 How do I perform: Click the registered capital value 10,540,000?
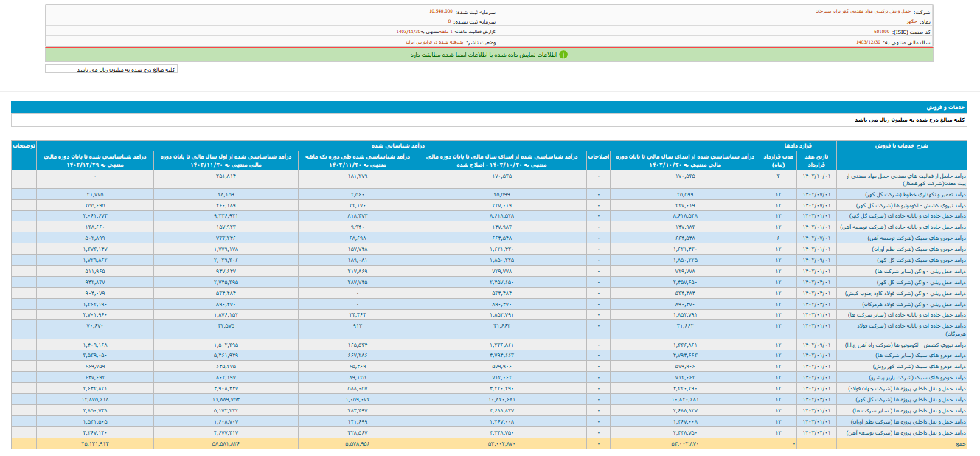tap(441, 12)
